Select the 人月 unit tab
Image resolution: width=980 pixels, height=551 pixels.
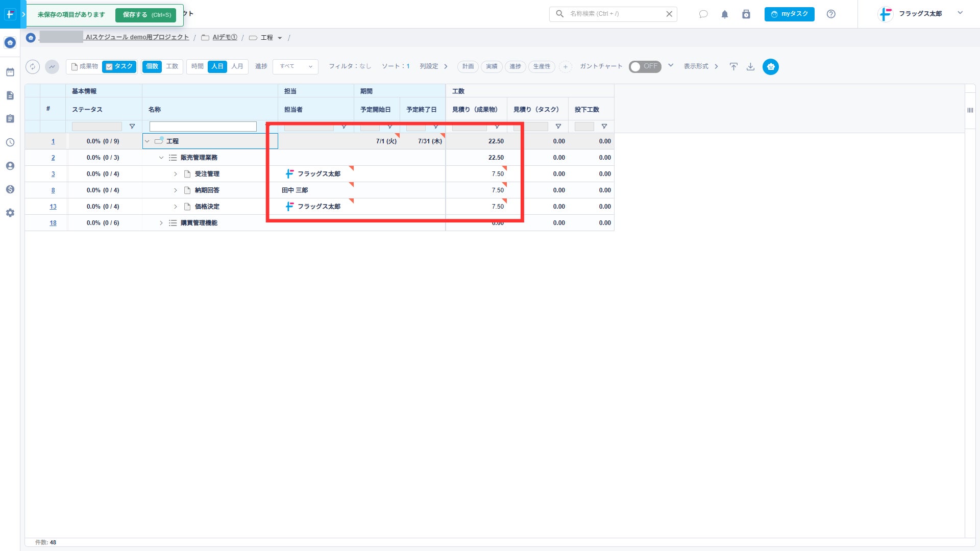click(237, 67)
